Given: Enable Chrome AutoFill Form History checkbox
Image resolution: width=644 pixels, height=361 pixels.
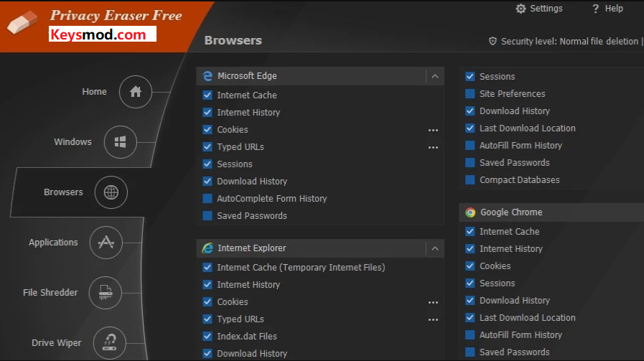Looking at the screenshot, I should click(470, 335).
